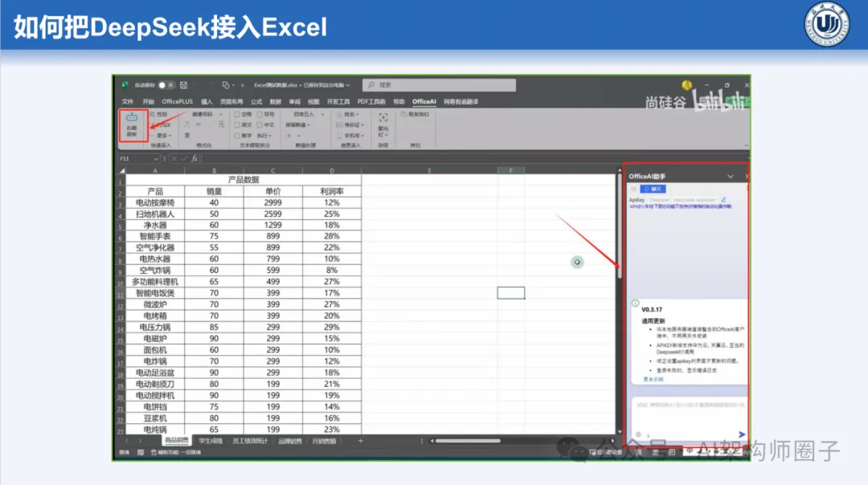Click the Excel logo icon
Image resolution: width=868 pixels, height=485 pixels.
(x=125, y=85)
